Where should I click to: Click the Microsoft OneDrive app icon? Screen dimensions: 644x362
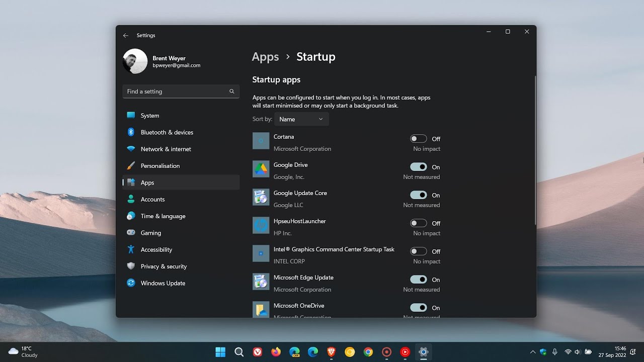pyautogui.click(x=261, y=310)
